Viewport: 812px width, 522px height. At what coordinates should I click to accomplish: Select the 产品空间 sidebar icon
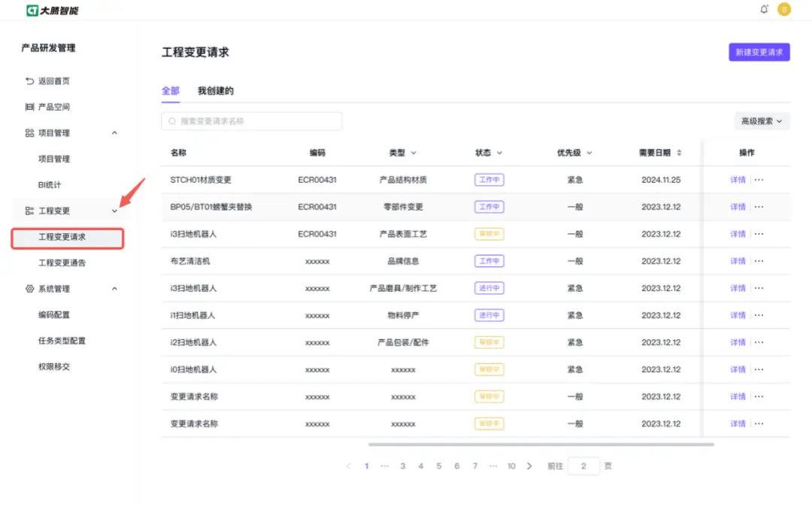31,106
